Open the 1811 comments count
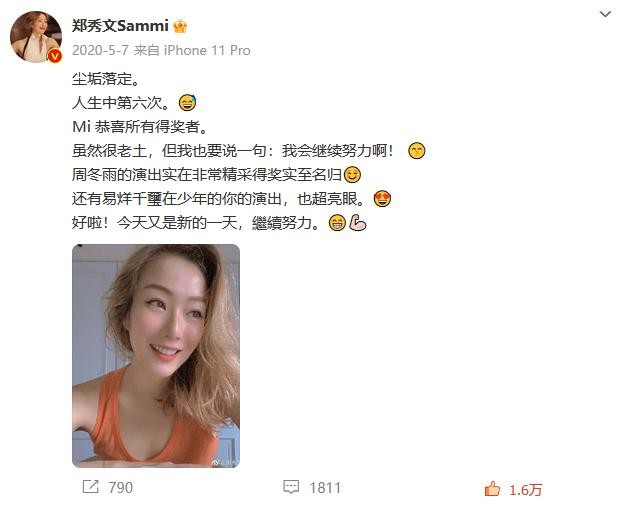 pyautogui.click(x=325, y=488)
